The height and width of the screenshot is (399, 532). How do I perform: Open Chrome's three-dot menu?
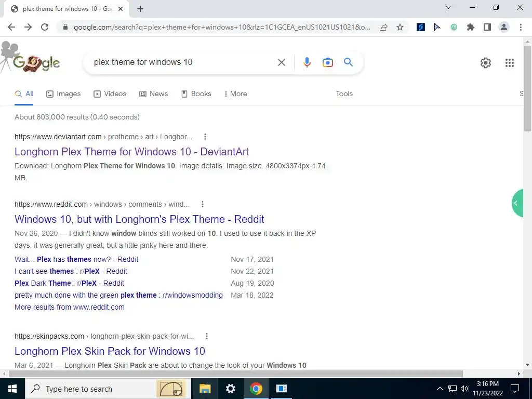521,27
